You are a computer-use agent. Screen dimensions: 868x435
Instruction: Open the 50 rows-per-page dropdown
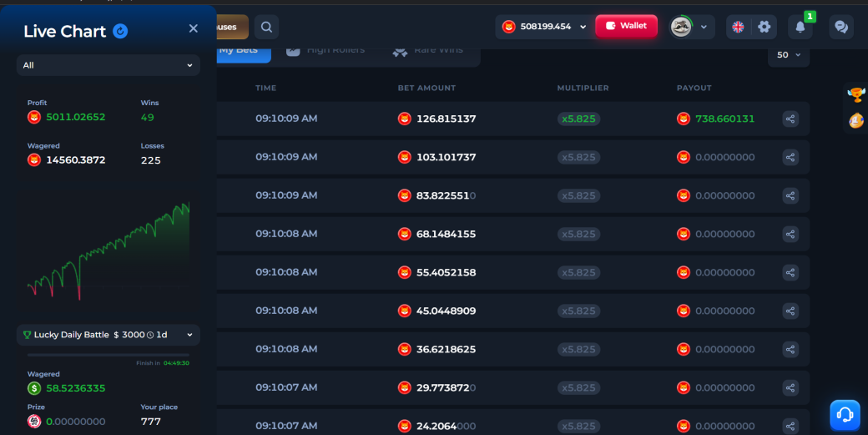788,55
